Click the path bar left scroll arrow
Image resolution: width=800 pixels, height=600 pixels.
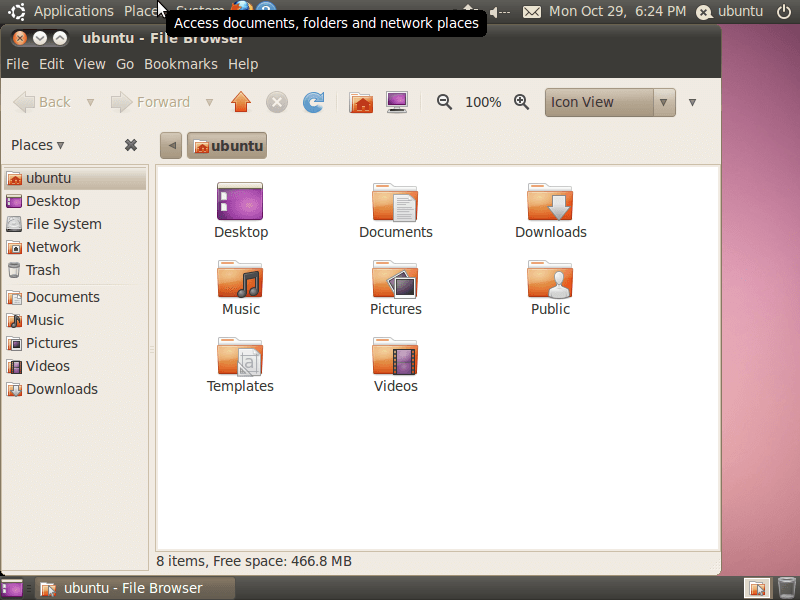point(171,145)
